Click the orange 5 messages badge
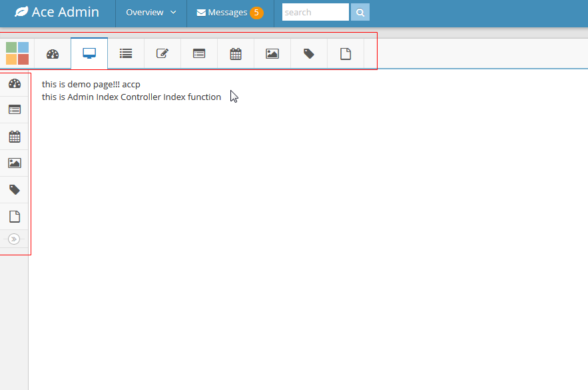 (x=256, y=13)
